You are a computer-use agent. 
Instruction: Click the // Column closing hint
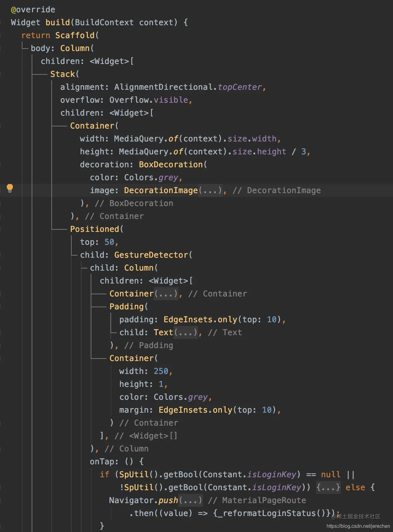pyautogui.click(x=127, y=449)
